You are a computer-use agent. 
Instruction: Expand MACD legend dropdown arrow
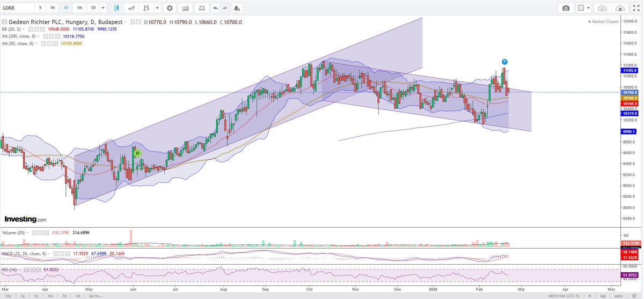(x=48, y=253)
